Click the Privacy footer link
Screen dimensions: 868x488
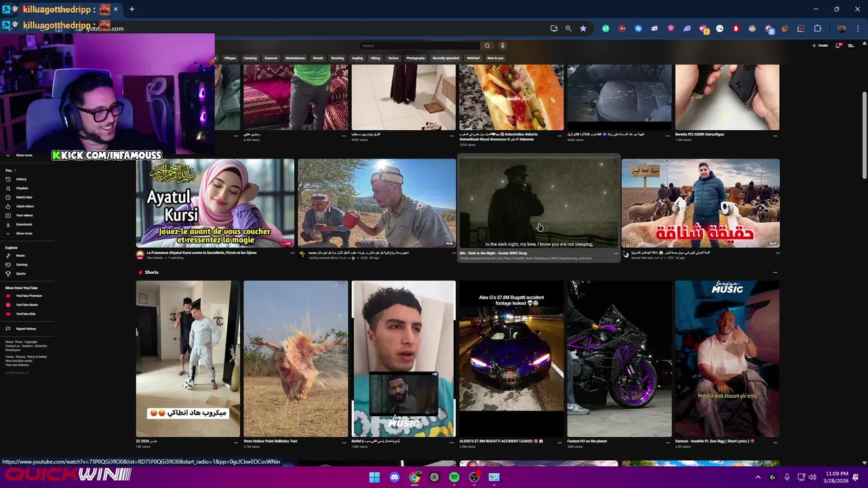coord(20,357)
